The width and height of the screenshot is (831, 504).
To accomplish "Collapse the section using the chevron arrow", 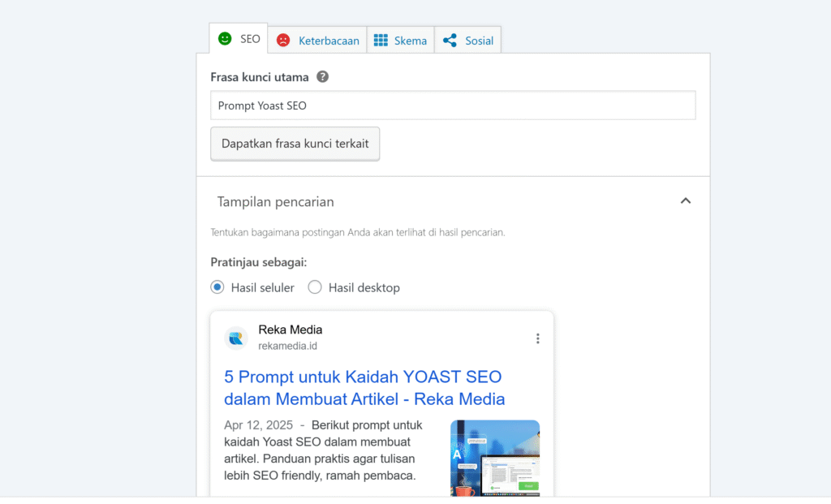I will coord(686,201).
